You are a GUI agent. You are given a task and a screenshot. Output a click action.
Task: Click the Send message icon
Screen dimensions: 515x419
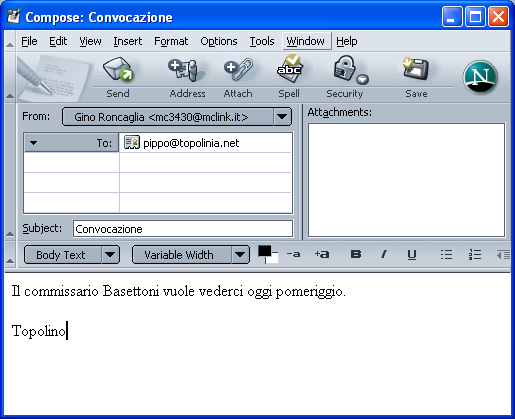click(118, 69)
